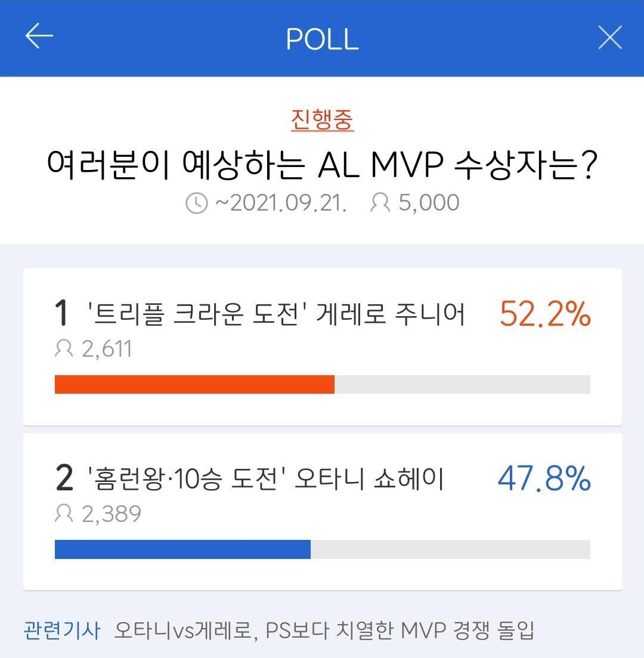Click person icon beside 2,611 votes
This screenshot has height=658, width=644.
click(64, 348)
